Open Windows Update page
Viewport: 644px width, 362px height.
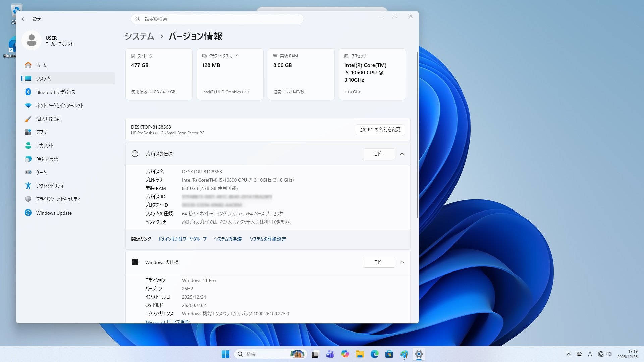(x=54, y=213)
